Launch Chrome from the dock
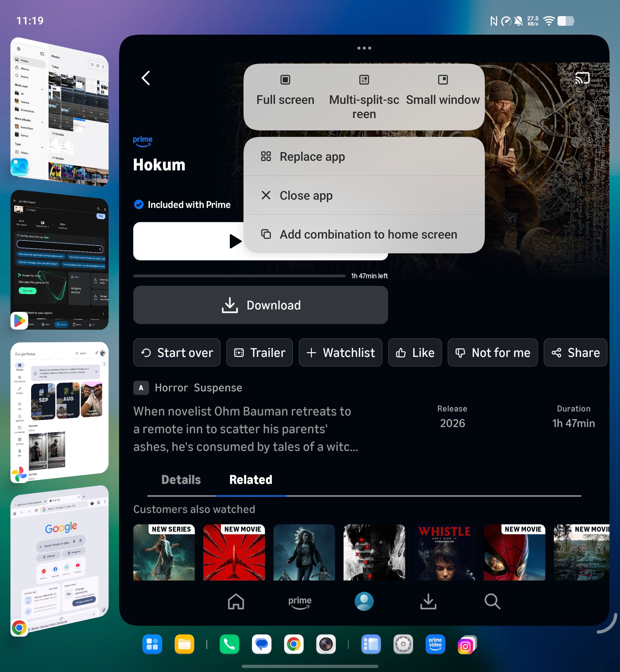The height and width of the screenshot is (672, 620). 294,644
